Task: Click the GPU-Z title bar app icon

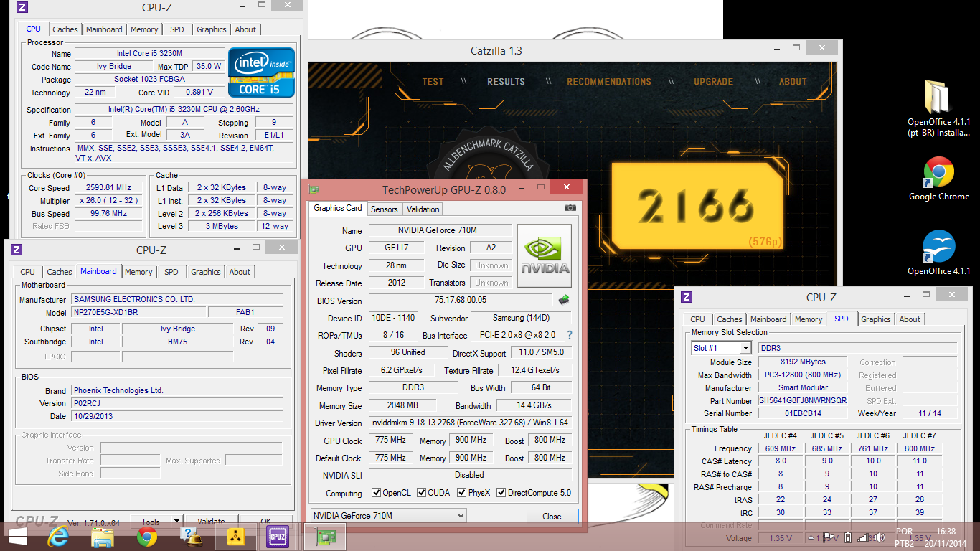Action: pos(315,189)
